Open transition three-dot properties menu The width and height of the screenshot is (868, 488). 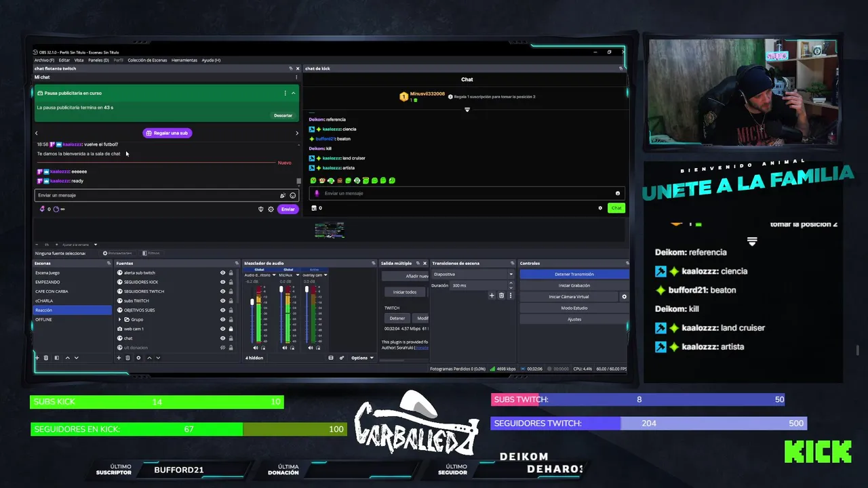pyautogui.click(x=511, y=296)
